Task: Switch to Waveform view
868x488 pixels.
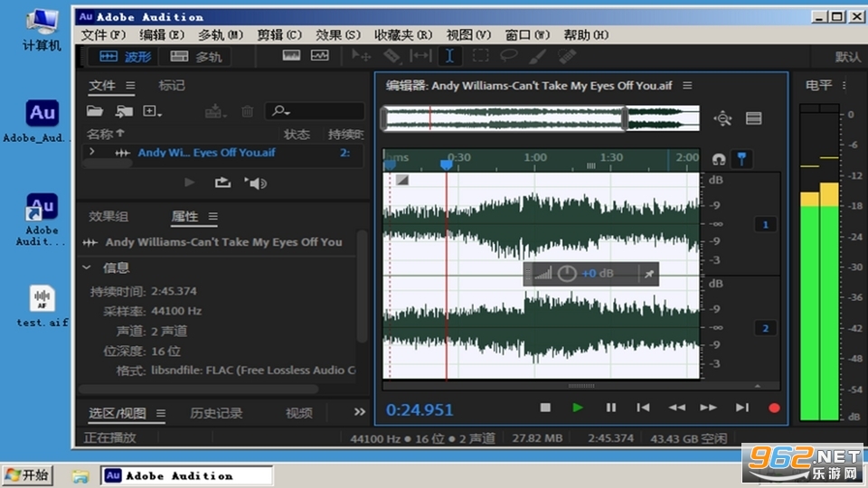Action: tap(125, 56)
